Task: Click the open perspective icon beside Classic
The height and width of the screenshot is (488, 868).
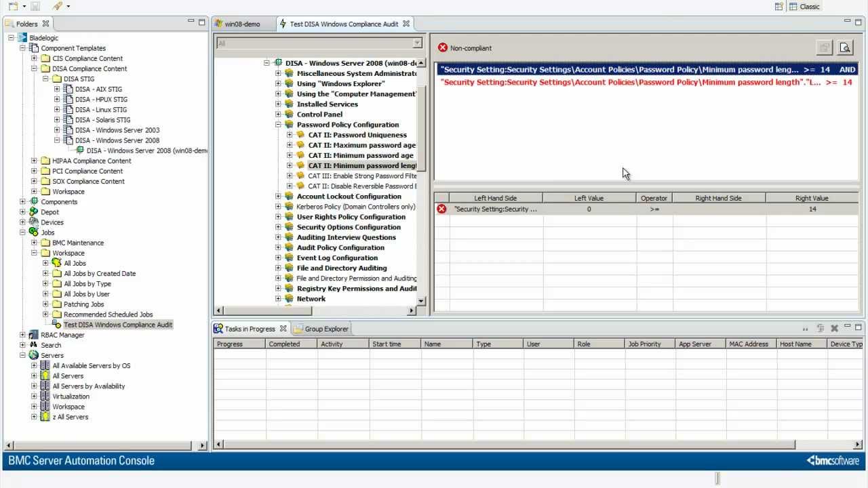Action: (x=779, y=6)
